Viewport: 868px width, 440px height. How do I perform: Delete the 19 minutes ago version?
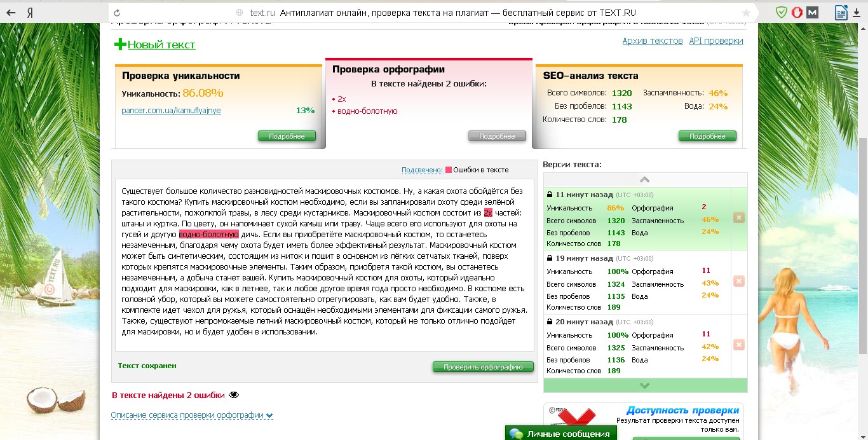pos(738,281)
